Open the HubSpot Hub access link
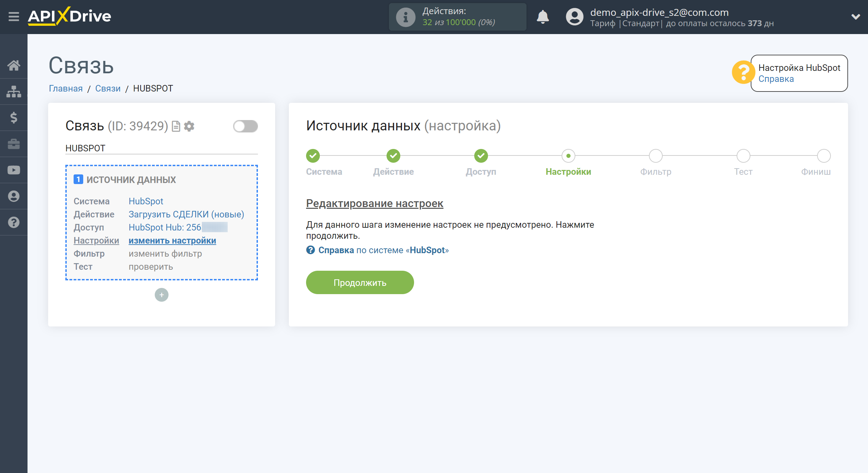This screenshot has height=473, width=868. tap(178, 227)
